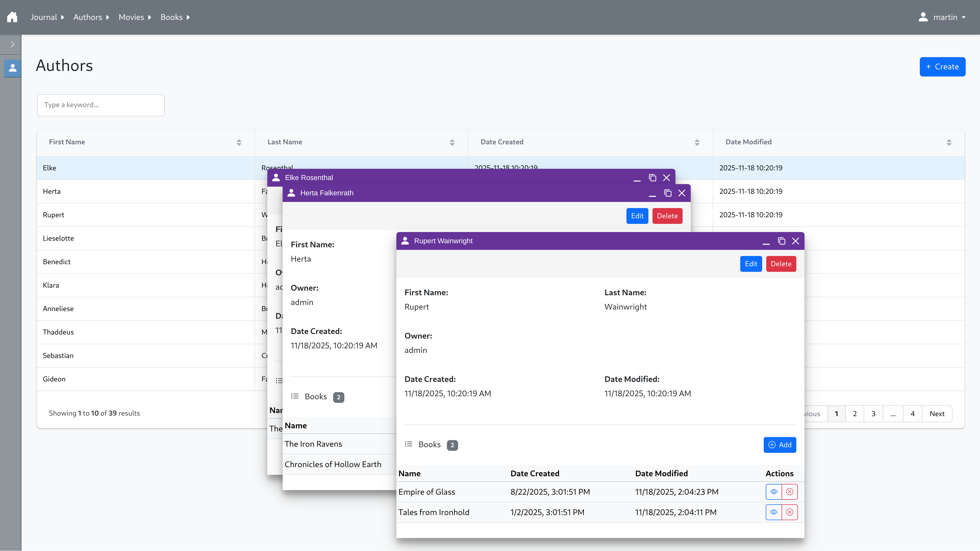Go to page 3 of results
The image size is (980, 551).
point(873,414)
